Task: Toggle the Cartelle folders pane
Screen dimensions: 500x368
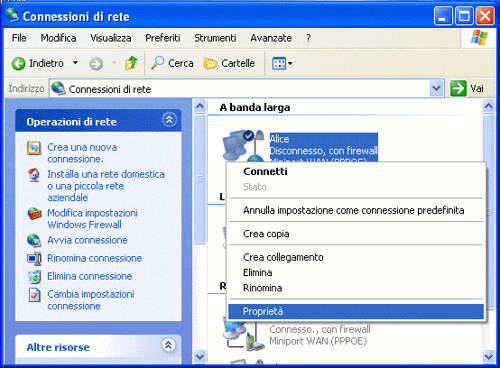Action: pyautogui.click(x=229, y=63)
